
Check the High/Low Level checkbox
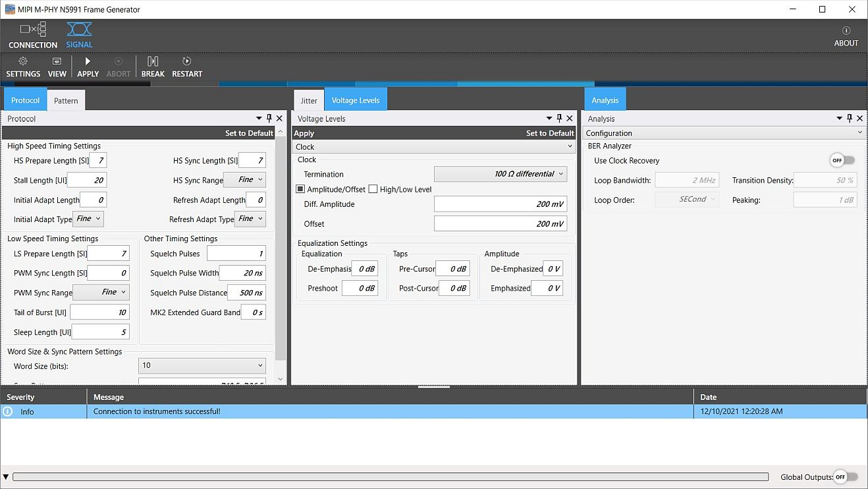click(x=372, y=188)
